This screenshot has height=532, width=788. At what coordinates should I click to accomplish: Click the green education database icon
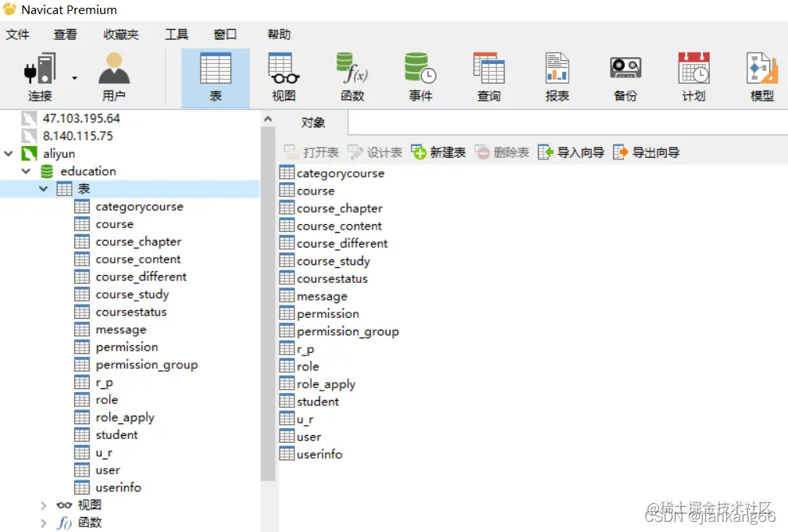46,171
